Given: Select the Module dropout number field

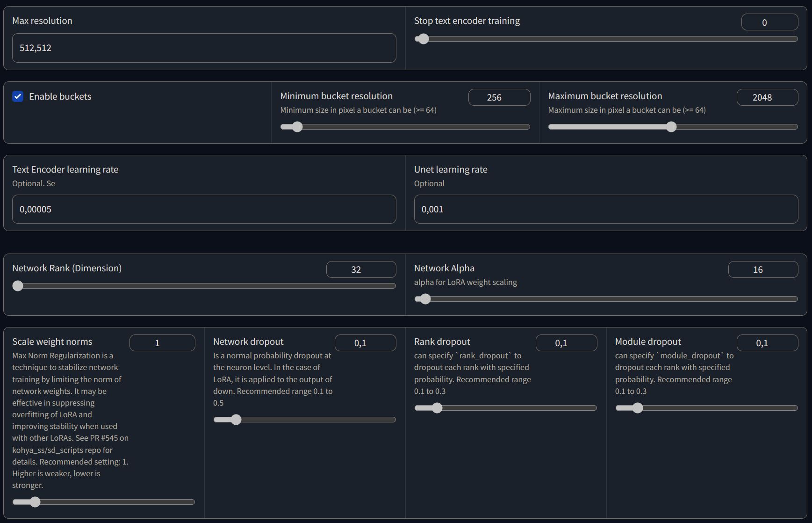Looking at the screenshot, I should [x=767, y=343].
